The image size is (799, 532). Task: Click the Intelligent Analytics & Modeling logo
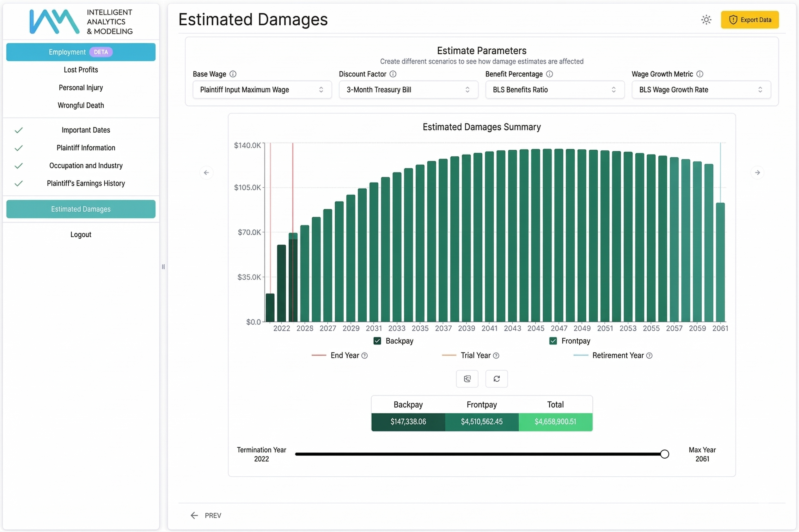(x=81, y=22)
